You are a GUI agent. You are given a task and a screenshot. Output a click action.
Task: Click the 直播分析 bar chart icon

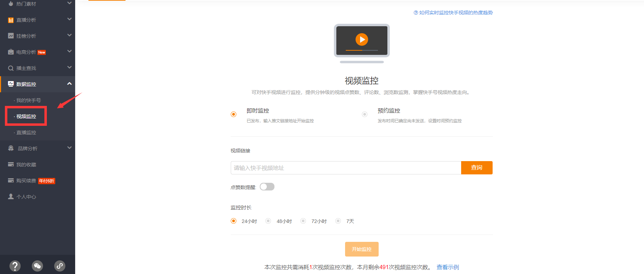click(11, 20)
